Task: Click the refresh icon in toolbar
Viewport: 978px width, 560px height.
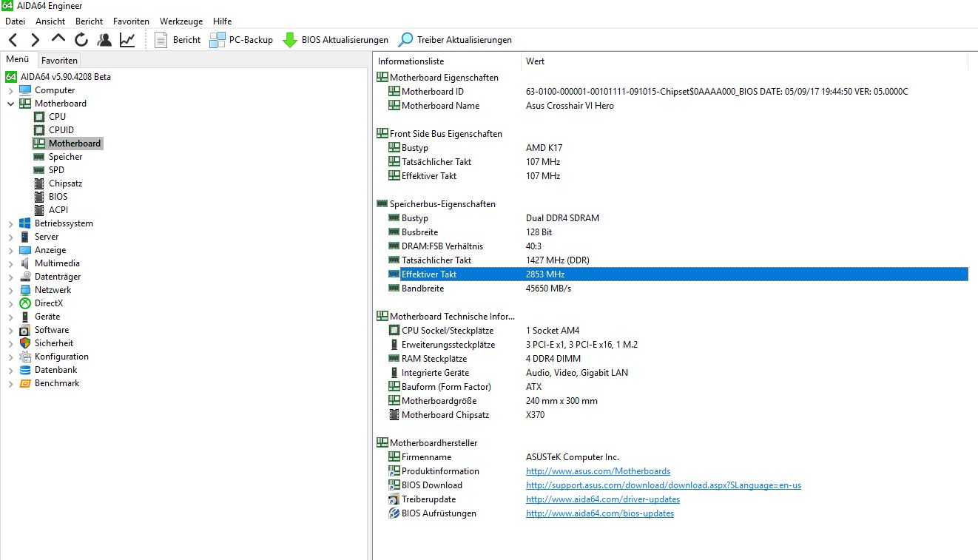Action: 81,40
